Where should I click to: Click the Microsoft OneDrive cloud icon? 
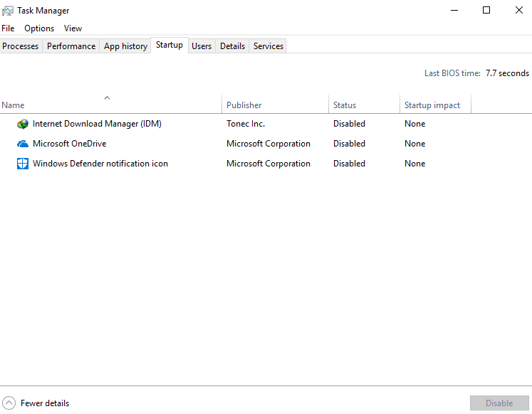(23, 144)
